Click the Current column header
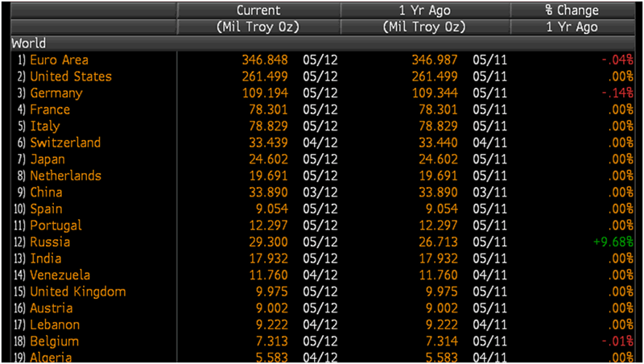 click(258, 10)
